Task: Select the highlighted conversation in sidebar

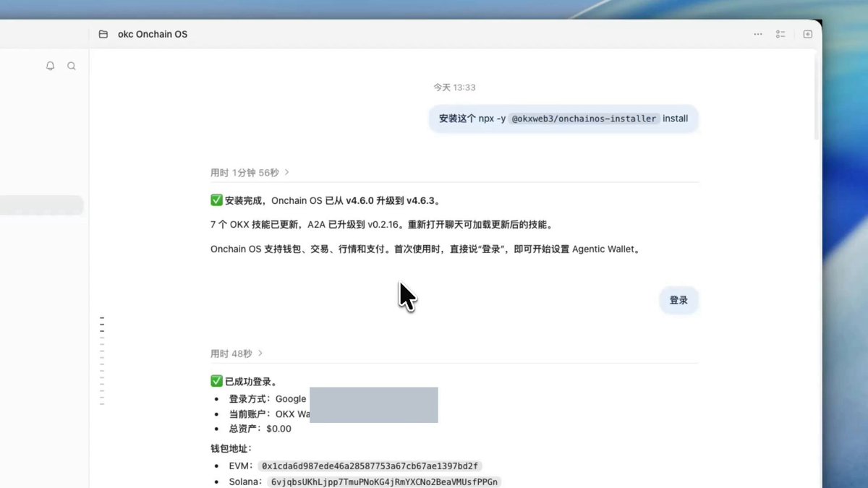Action: tap(42, 205)
